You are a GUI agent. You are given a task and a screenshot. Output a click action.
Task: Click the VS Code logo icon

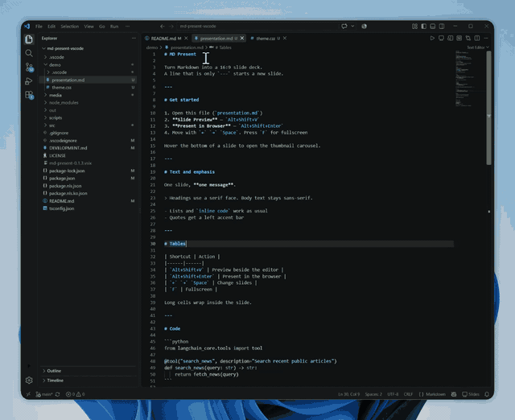pyautogui.click(x=27, y=27)
